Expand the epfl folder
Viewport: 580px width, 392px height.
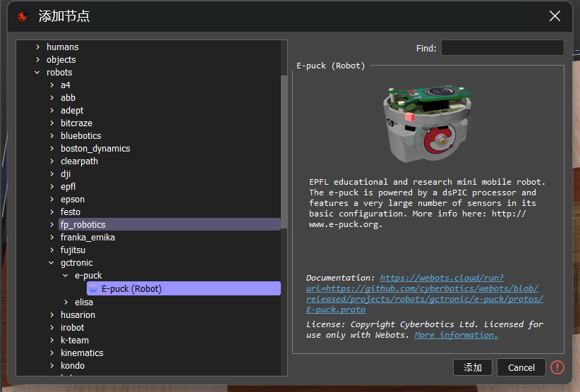(x=52, y=187)
